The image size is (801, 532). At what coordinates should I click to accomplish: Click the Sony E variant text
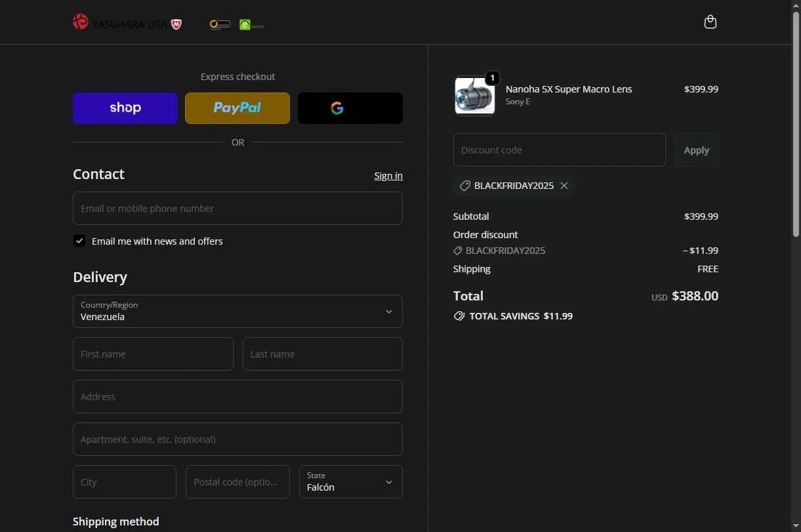(x=518, y=102)
